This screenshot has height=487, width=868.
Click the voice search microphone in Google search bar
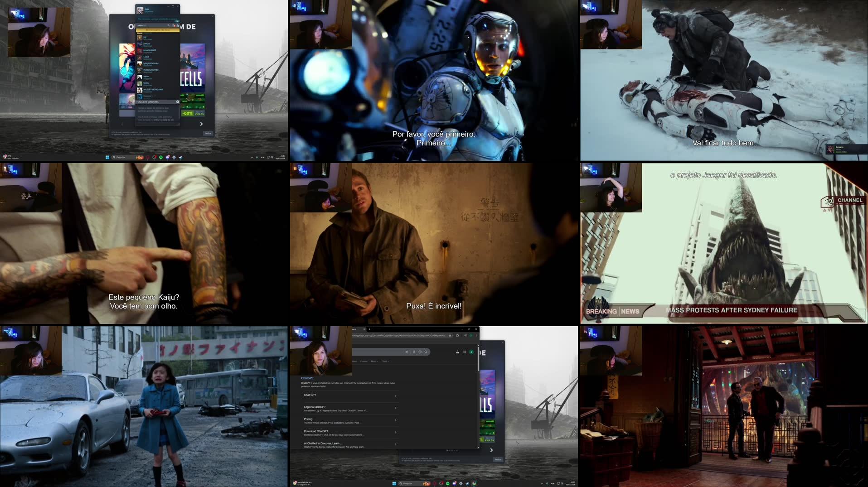414,352
